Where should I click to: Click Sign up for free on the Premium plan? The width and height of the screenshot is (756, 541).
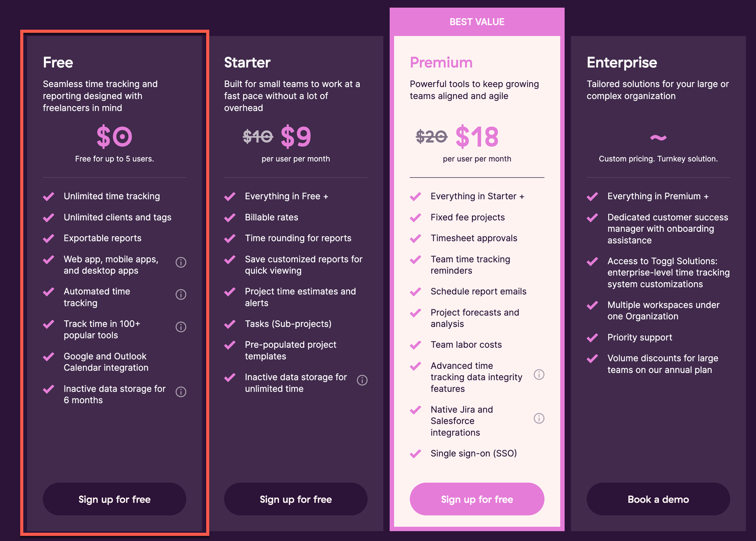[x=477, y=499]
